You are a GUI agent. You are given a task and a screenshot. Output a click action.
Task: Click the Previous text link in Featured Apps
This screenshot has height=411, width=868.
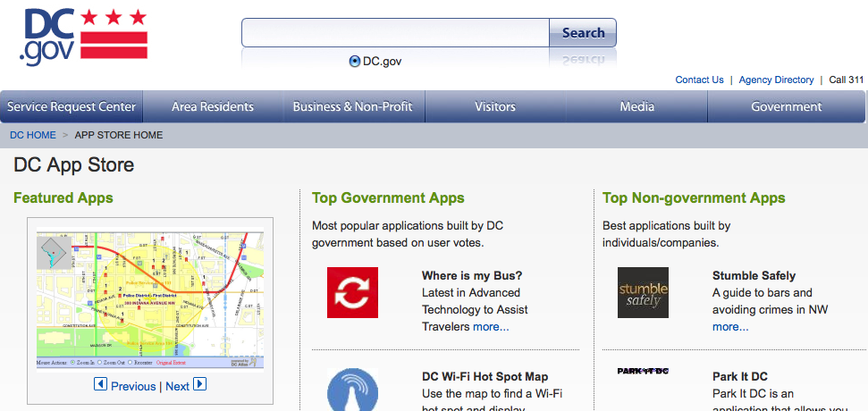[x=133, y=386]
